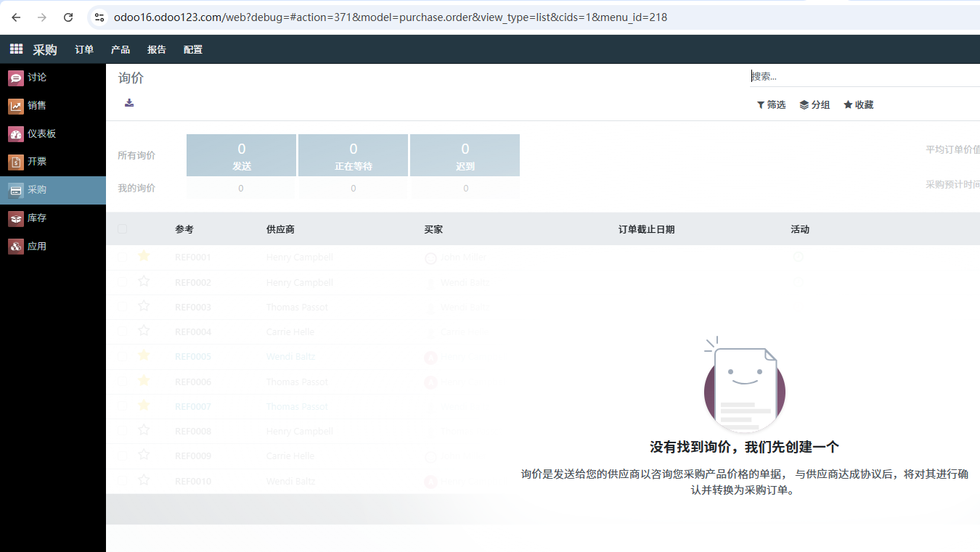Viewport: 980px width, 552px height.
Task: Click the activity clock icon for REF0001
Action: click(x=798, y=257)
